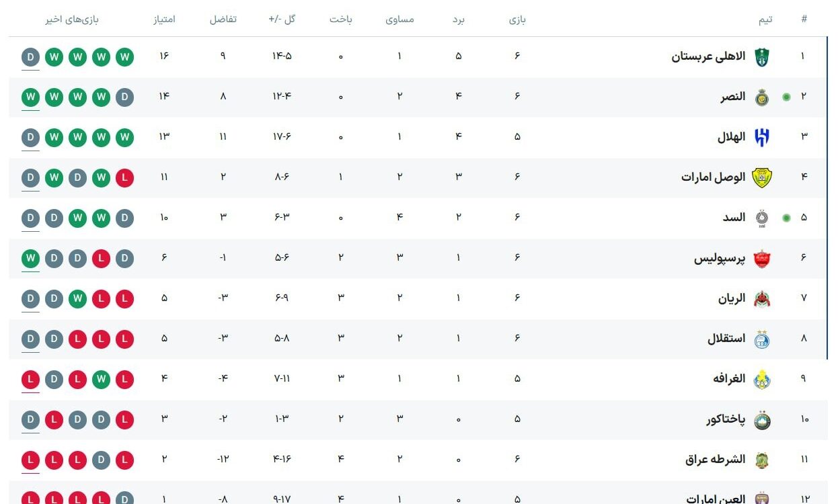Click the Al-Gharafa club logo

point(761,380)
